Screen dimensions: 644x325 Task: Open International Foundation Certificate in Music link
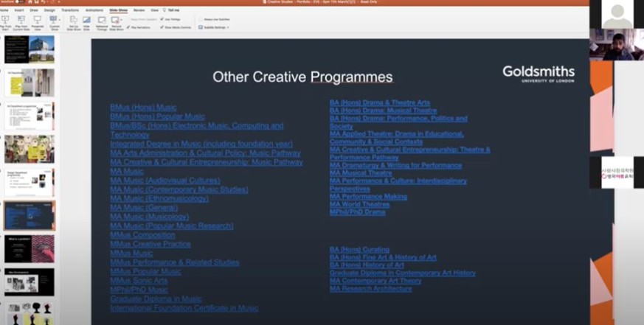[184, 308]
